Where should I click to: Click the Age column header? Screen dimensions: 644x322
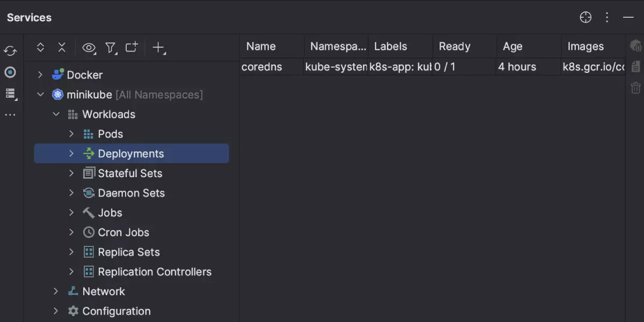tap(513, 47)
